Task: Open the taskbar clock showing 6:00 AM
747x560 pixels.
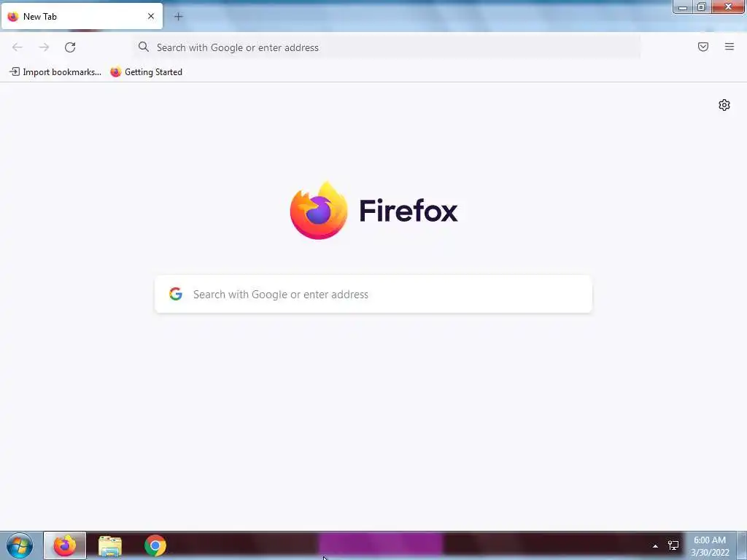Action: [710, 546]
